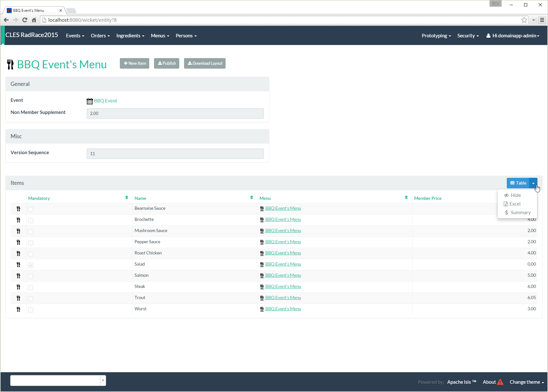Open the Trout row item icon
This screenshot has height=392, width=548.
click(19, 298)
